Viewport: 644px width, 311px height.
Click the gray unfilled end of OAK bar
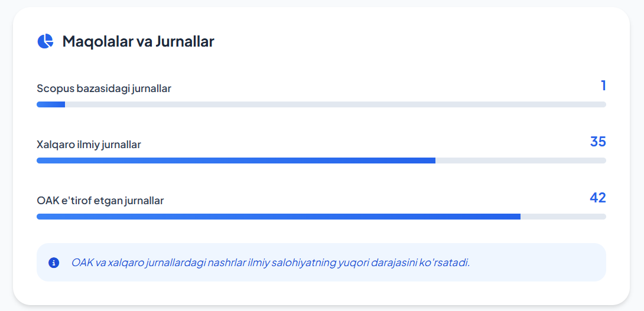tap(563, 217)
